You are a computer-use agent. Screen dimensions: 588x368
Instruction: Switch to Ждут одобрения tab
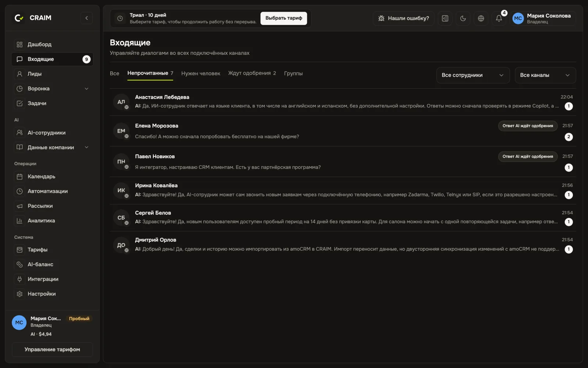point(252,73)
